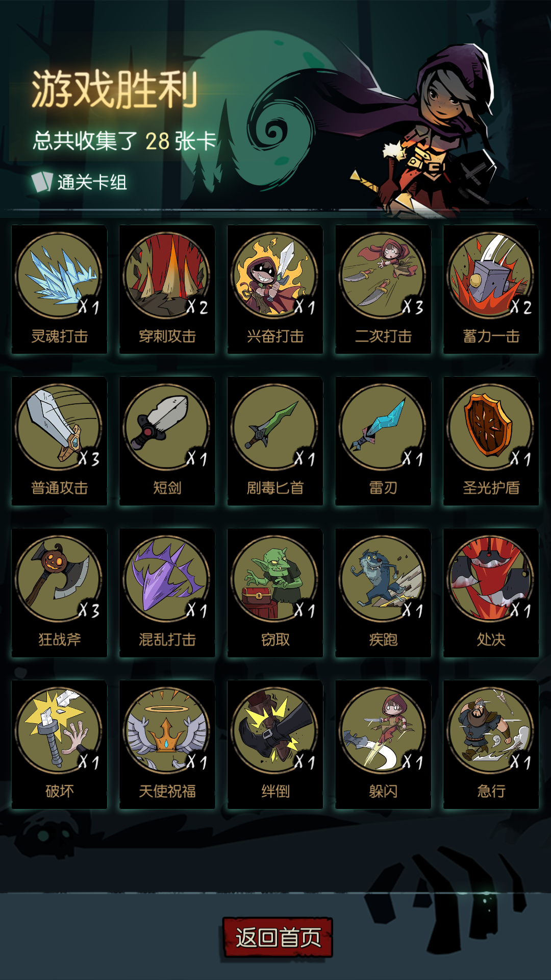Choose the 疾跑 running wolf card
This screenshot has width=551, height=980.
pyautogui.click(x=383, y=593)
